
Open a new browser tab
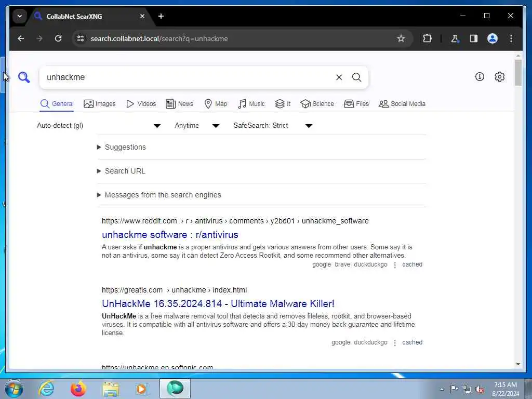click(161, 16)
